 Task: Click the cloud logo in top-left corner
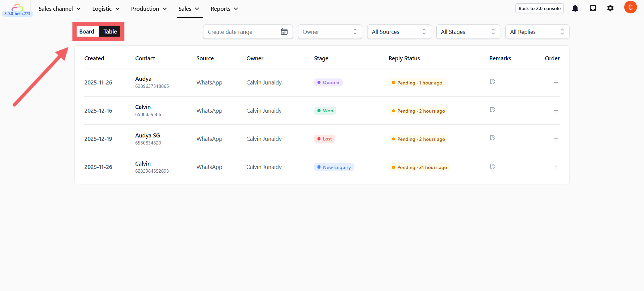tap(17, 7)
